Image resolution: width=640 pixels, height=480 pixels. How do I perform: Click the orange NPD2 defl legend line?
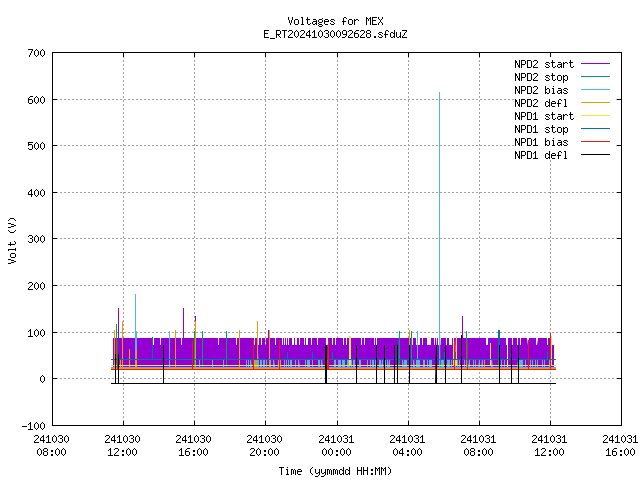coord(595,102)
